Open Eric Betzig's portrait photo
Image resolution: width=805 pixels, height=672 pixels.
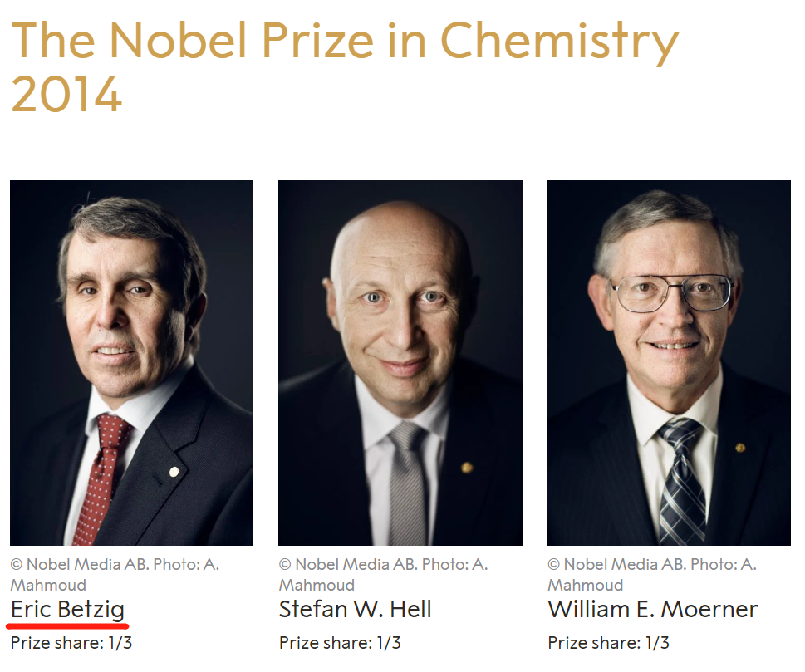click(131, 362)
